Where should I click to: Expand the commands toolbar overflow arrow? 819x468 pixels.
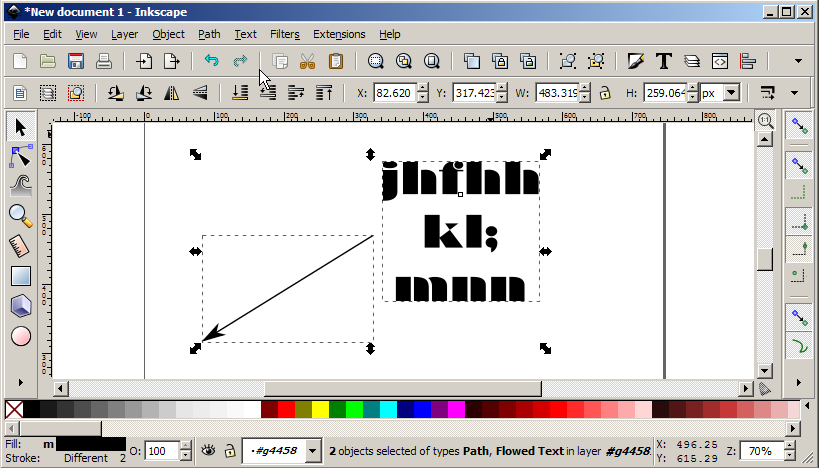tap(798, 61)
